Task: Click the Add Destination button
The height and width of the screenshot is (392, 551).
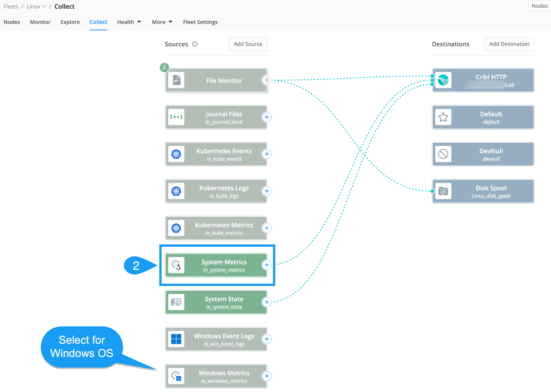Action: [509, 44]
